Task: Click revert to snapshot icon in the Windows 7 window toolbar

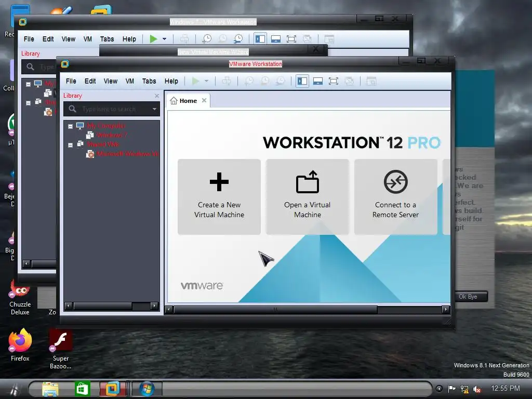Action: click(222, 39)
